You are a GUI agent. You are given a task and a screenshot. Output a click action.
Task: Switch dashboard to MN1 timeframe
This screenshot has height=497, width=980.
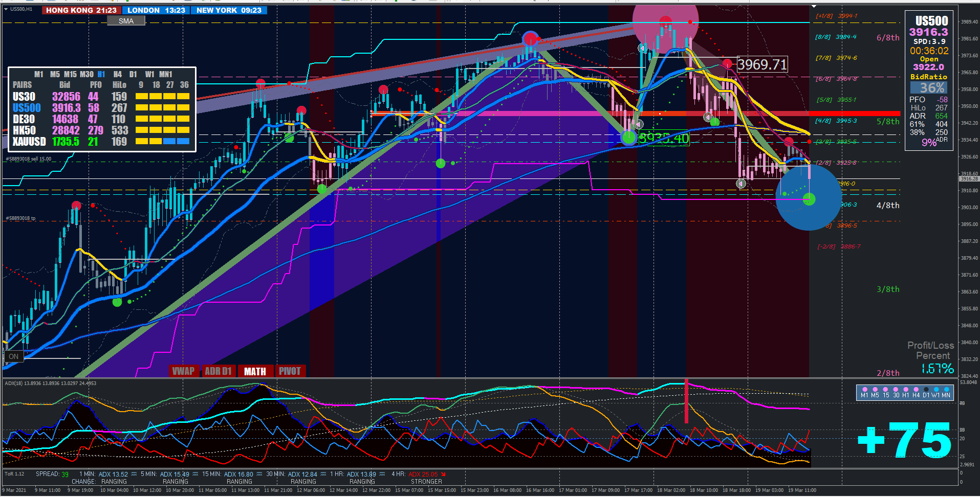166,74
